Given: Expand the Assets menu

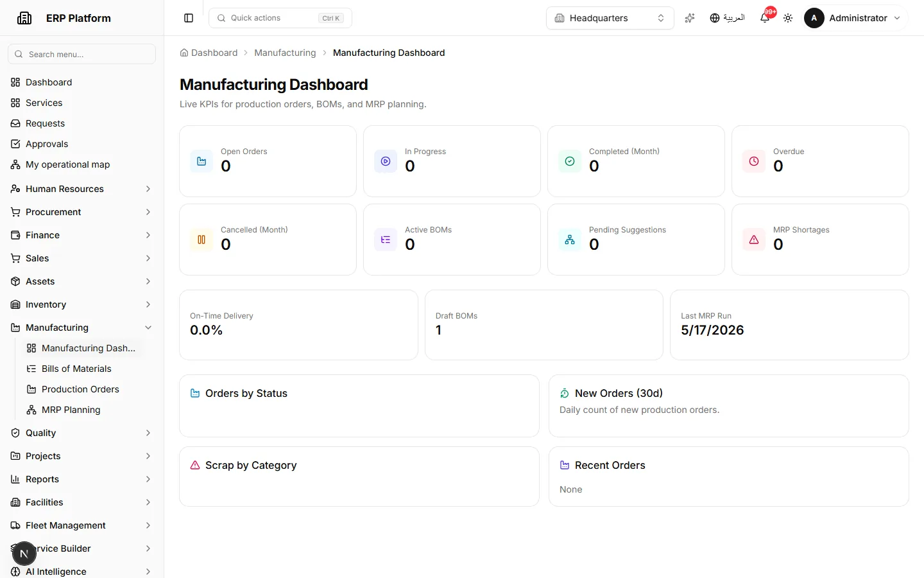Looking at the screenshot, I should pyautogui.click(x=82, y=281).
